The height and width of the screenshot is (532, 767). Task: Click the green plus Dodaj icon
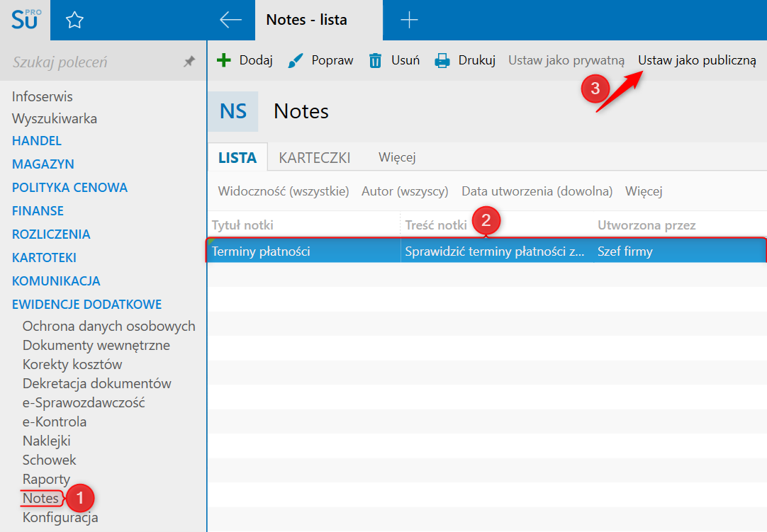coord(223,60)
